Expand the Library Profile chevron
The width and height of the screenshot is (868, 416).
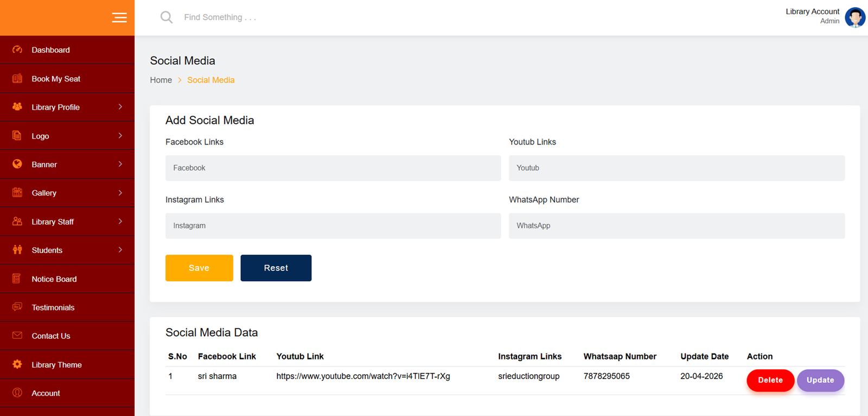pos(120,107)
